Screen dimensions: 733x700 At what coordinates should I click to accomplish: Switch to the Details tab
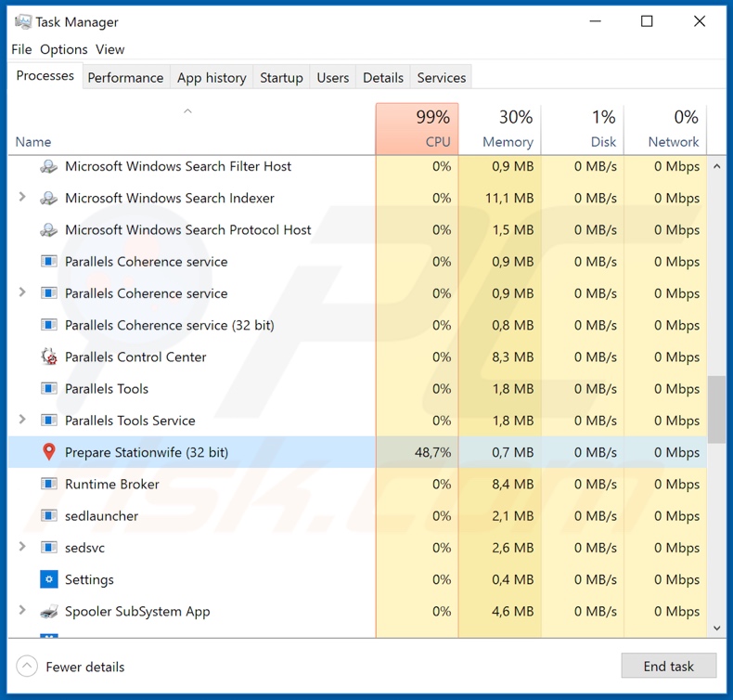coord(383,77)
